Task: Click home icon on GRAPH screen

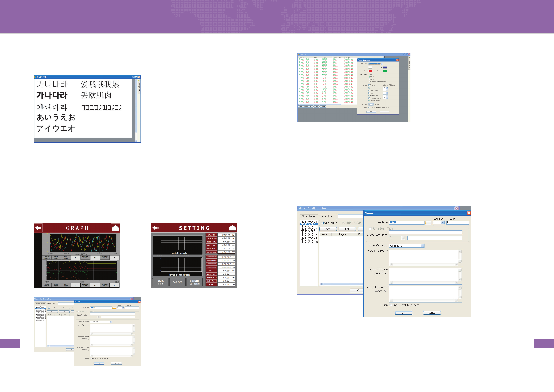Action: [x=115, y=228]
